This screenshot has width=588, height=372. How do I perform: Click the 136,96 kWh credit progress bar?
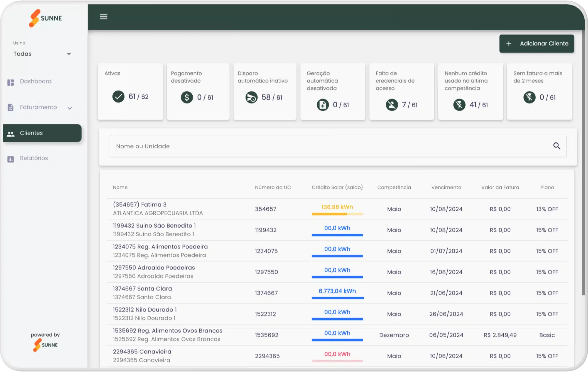point(337,214)
